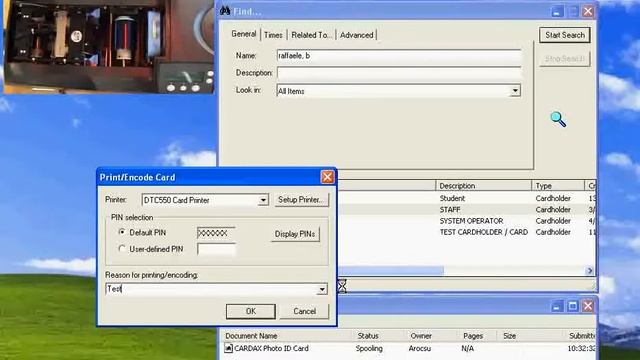Select the STAFF result row

click(x=466, y=210)
